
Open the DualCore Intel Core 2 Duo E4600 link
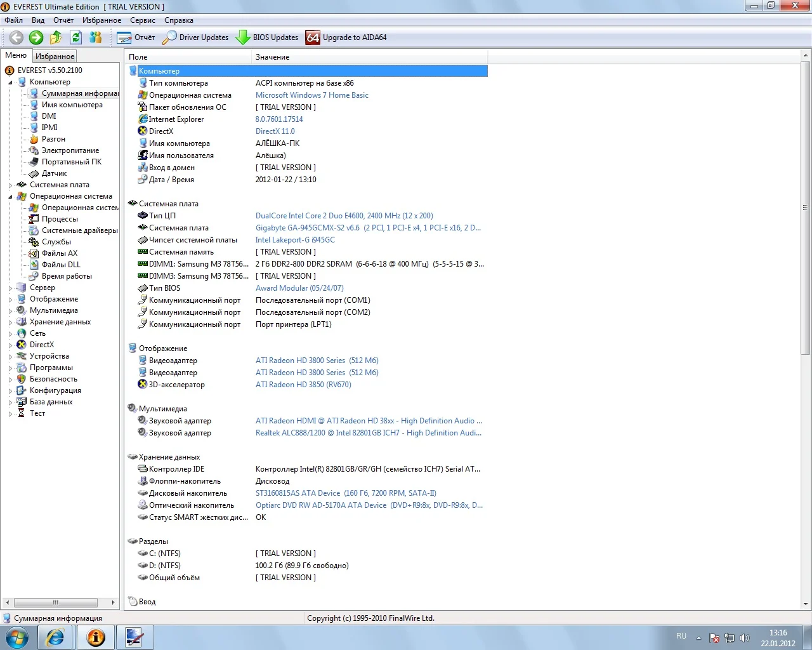[x=344, y=216]
